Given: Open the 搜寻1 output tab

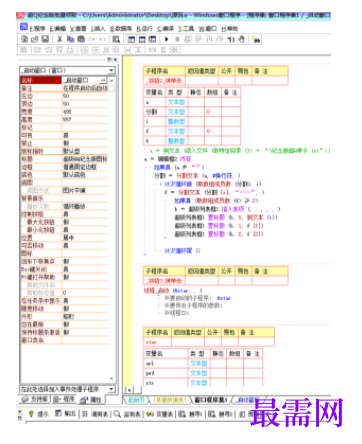Looking at the screenshot, I should pos(190,414).
